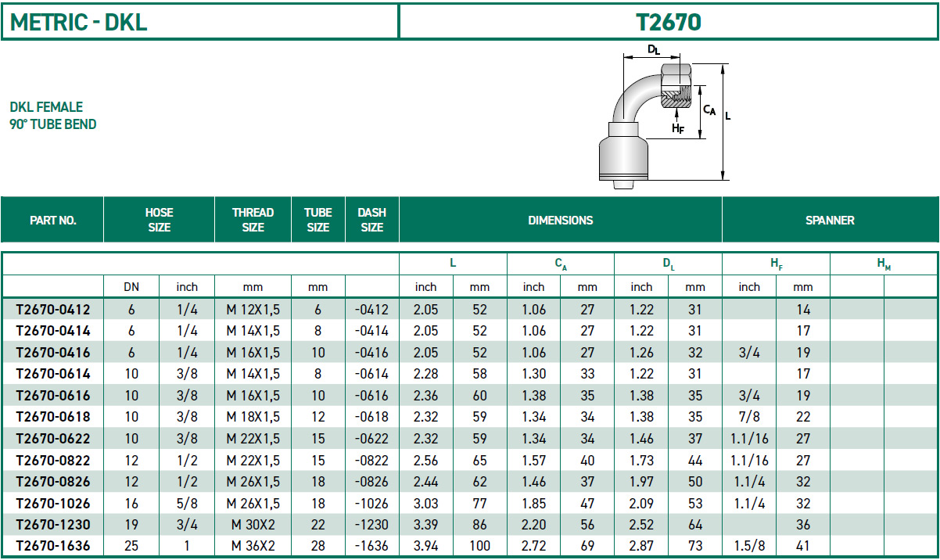Image resolution: width=940 pixels, height=560 pixels.
Task: Click HF inch value "7/8"
Action: [749, 417]
